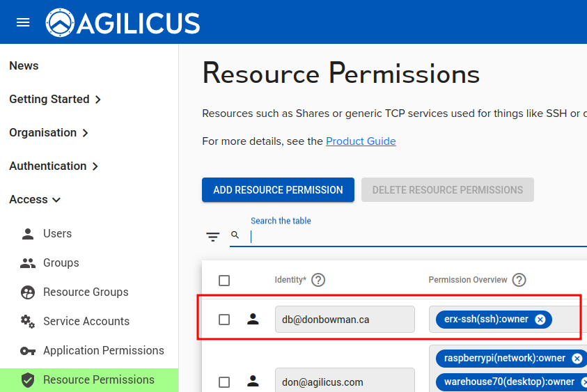The image size is (587, 392).
Task: Open the Product Guide link
Action: click(361, 141)
